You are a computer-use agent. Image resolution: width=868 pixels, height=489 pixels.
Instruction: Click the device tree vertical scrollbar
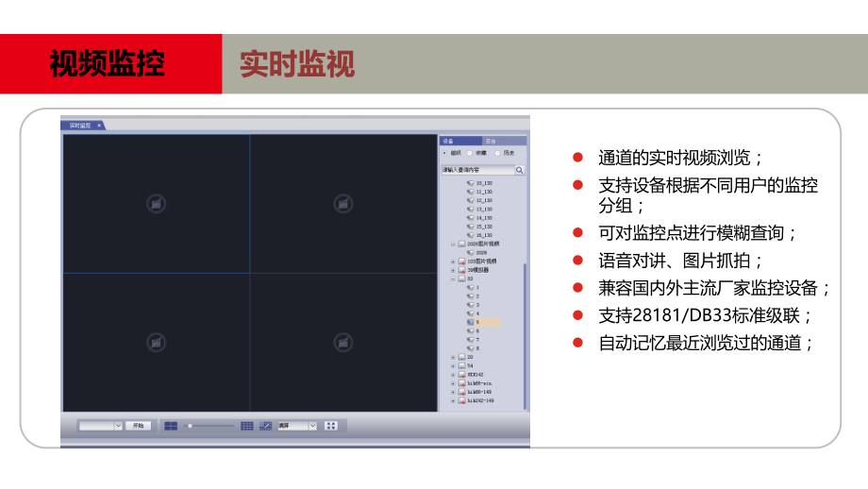pos(525,336)
